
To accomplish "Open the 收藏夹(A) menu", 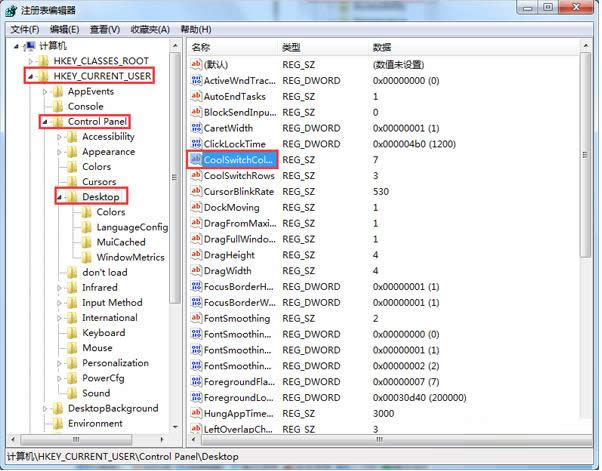I will [150, 30].
